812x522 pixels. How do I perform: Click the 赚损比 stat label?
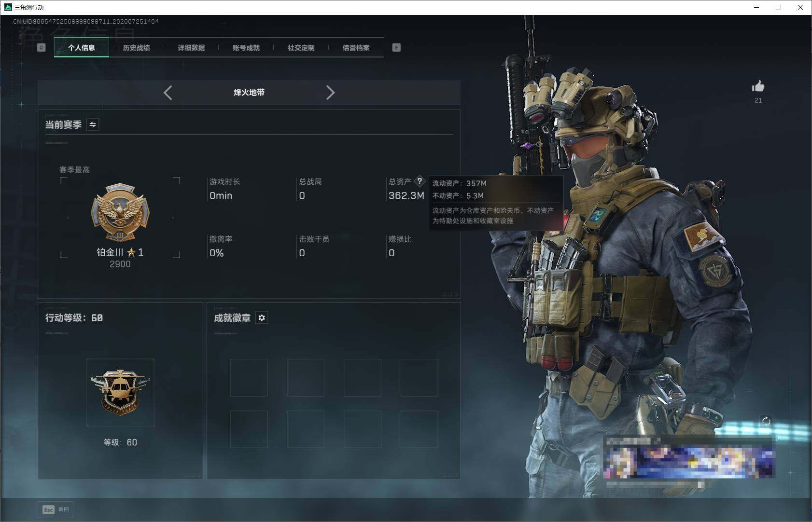click(400, 239)
